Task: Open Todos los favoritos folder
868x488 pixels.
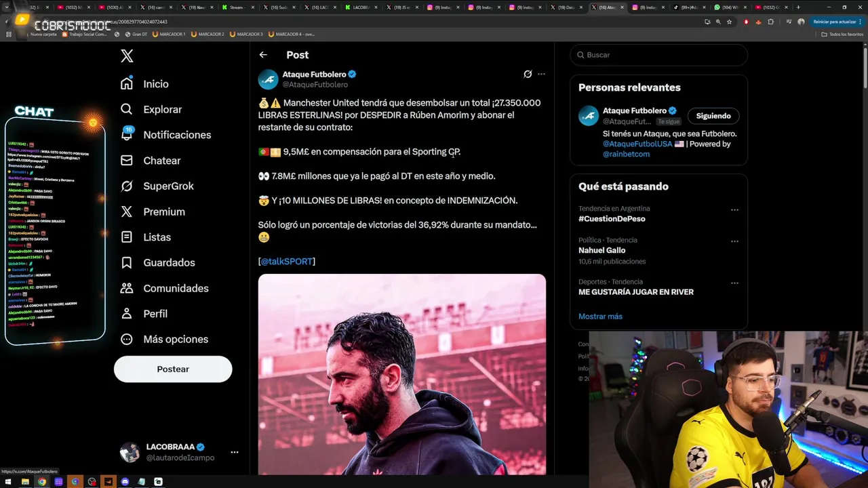Action: (x=842, y=34)
